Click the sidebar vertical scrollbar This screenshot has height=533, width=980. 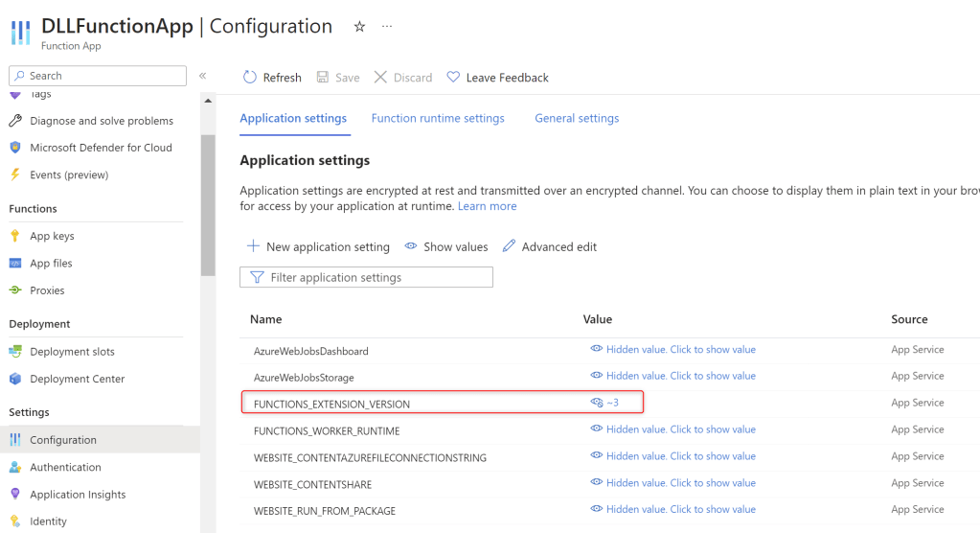(208, 201)
